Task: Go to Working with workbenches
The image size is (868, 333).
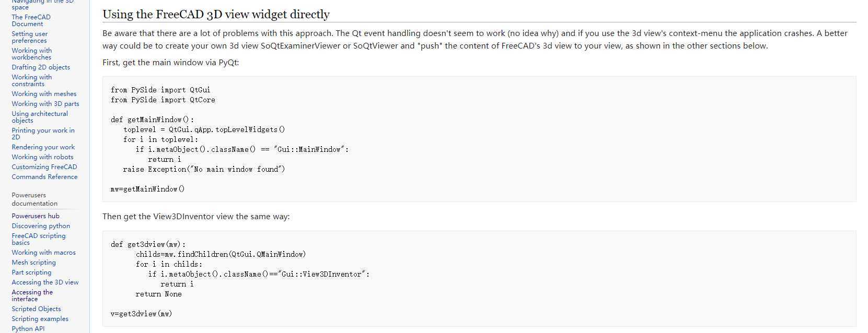Action: (x=31, y=54)
